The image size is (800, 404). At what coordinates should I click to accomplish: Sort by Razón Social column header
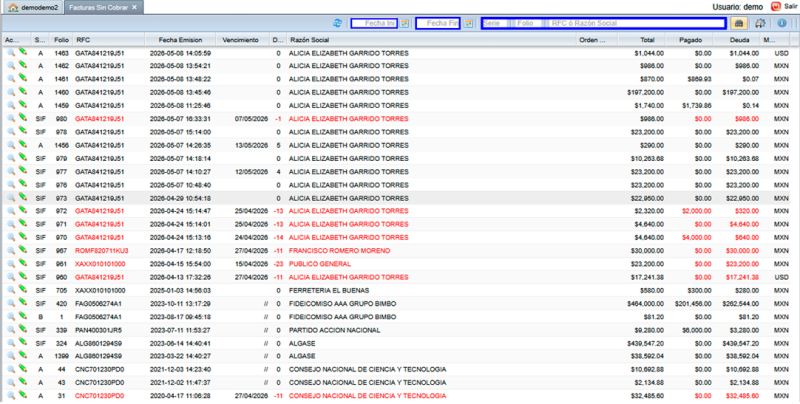tap(431, 40)
